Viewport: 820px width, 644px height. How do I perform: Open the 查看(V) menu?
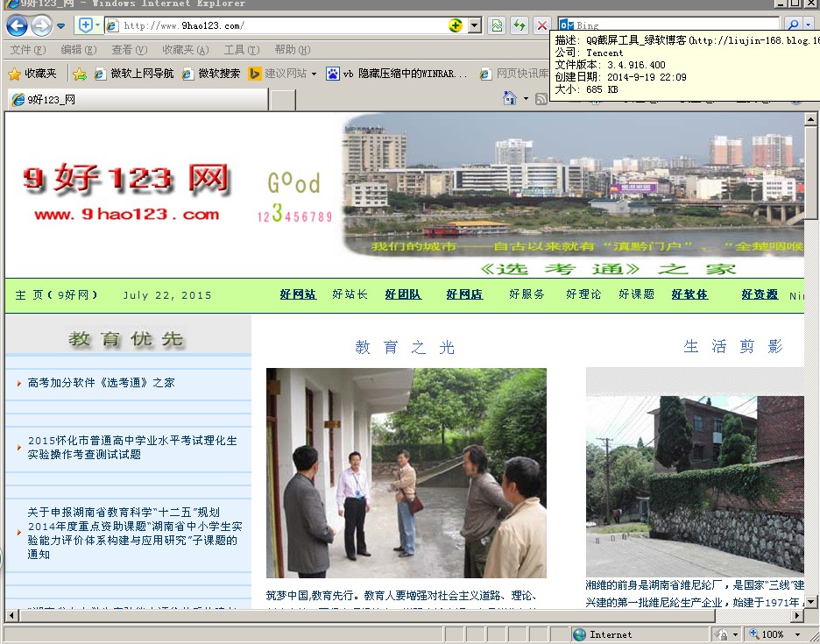click(x=129, y=50)
